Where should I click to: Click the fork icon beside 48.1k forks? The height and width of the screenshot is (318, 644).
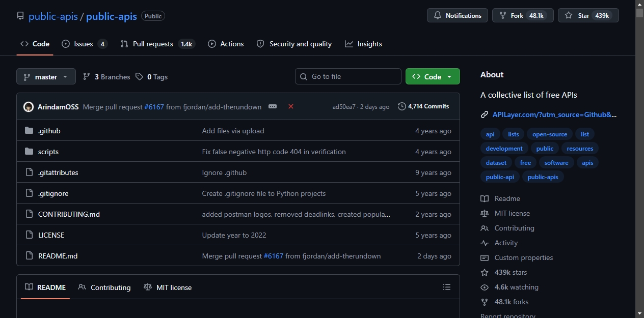pos(485,302)
